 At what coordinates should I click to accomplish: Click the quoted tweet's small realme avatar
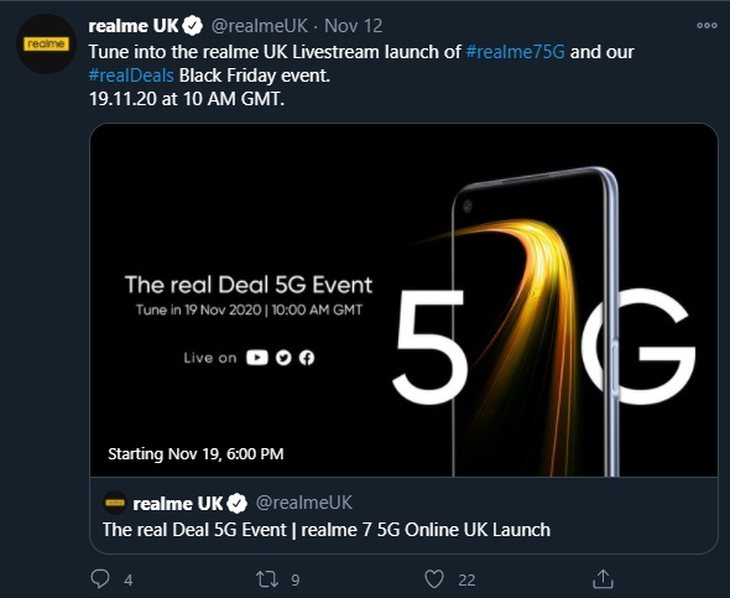[115, 503]
